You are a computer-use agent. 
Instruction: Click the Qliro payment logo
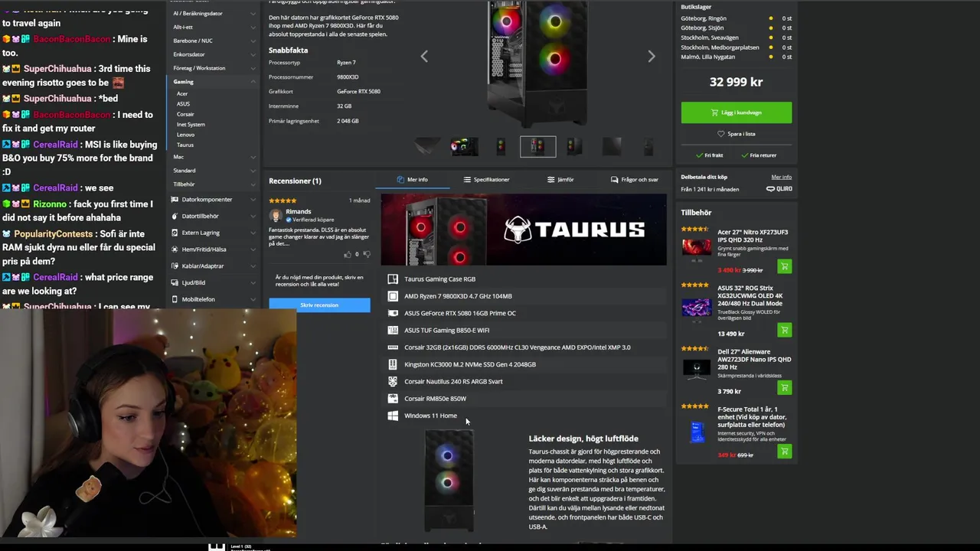click(x=779, y=189)
